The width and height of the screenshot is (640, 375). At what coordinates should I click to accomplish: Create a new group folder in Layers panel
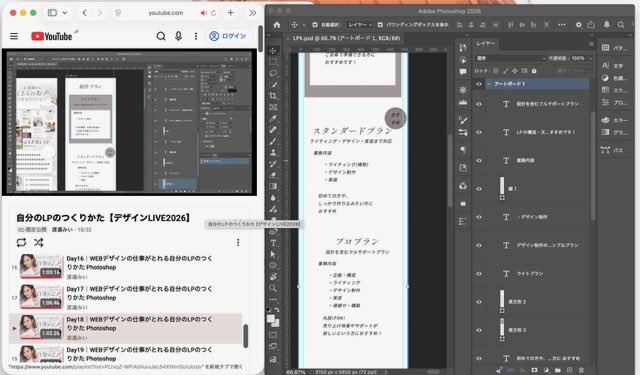[558, 370]
